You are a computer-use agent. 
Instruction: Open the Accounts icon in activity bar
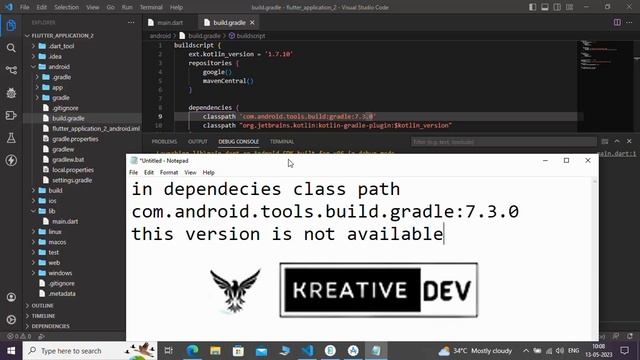click(x=11, y=297)
